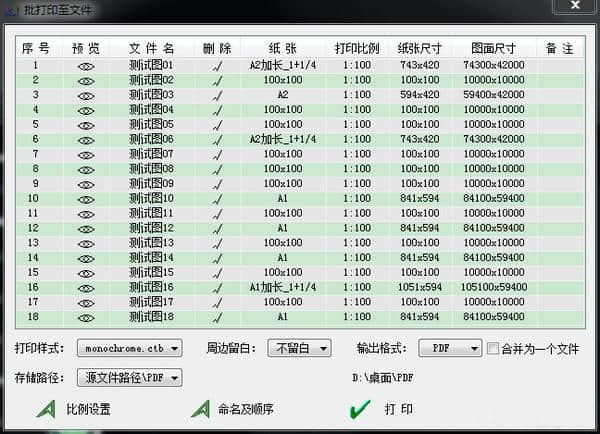This screenshot has height=434, width=600.
Task: Click 打印 button with green checkmark
Action: pyautogui.click(x=381, y=409)
